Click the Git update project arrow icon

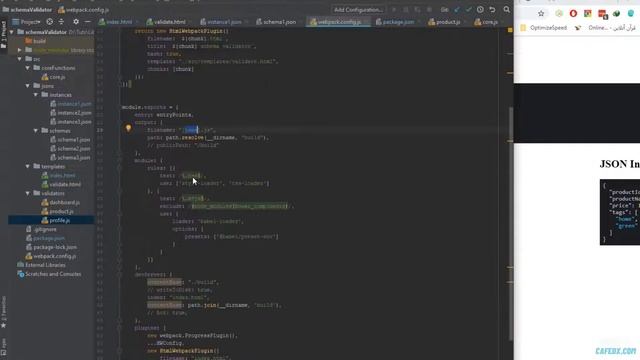457,9
